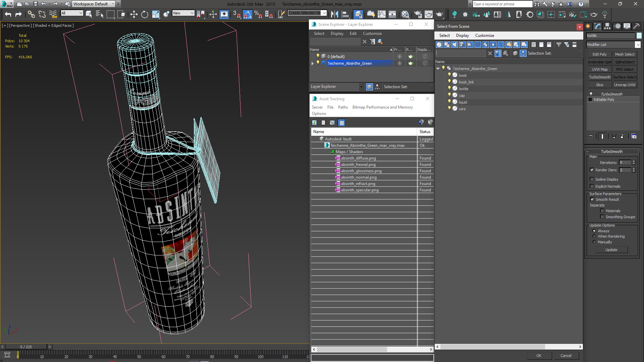Open the Utilities hammer panel tab

pyautogui.click(x=636, y=26)
